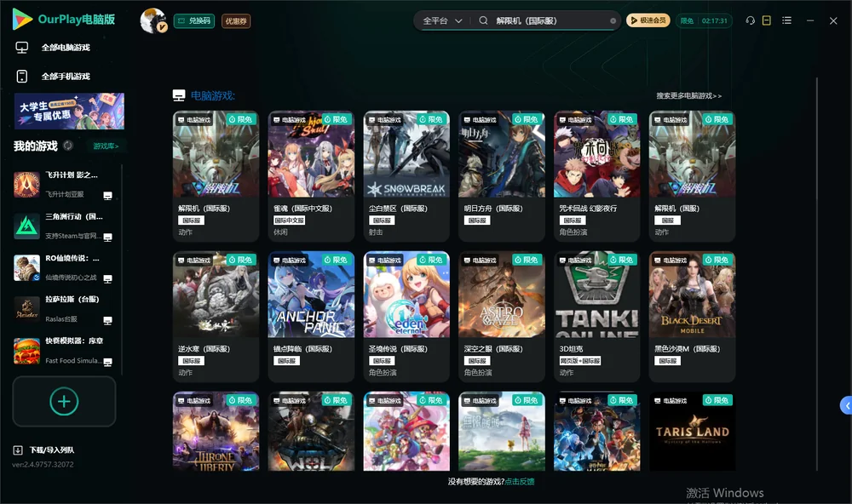Open the user avatar profile
The image size is (852, 504).
[x=153, y=20]
